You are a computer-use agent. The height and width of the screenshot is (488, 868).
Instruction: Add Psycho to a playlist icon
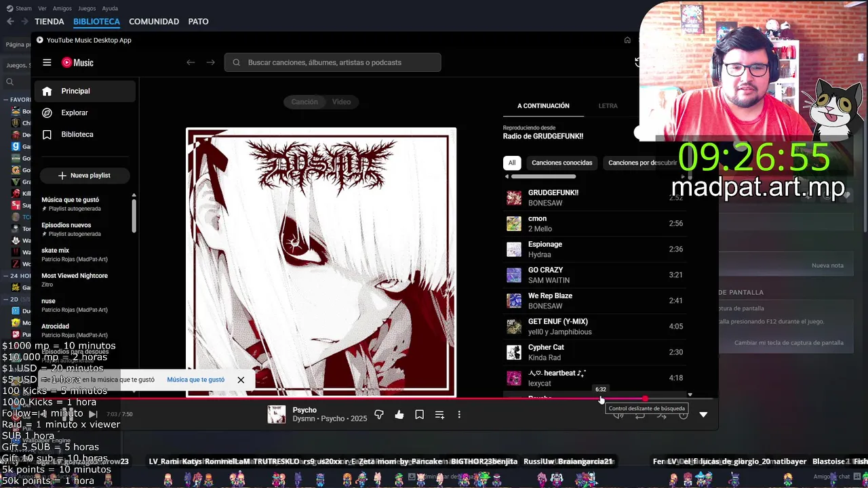[439, 415]
